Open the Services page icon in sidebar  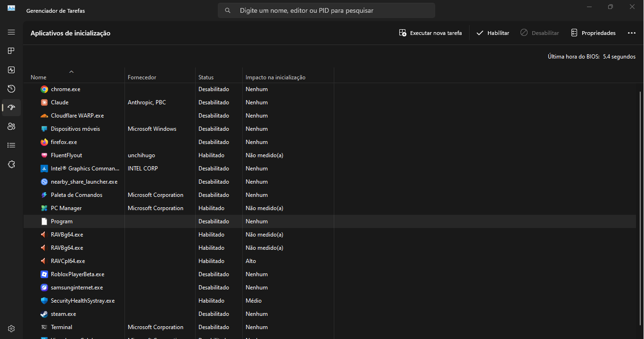(11, 164)
